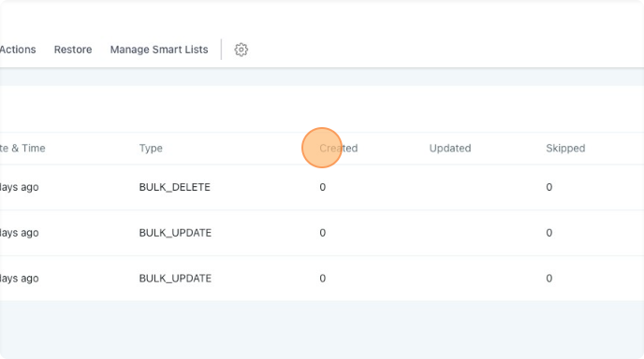This screenshot has height=359, width=644.
Task: Open the settings gear icon
Action: [241, 50]
